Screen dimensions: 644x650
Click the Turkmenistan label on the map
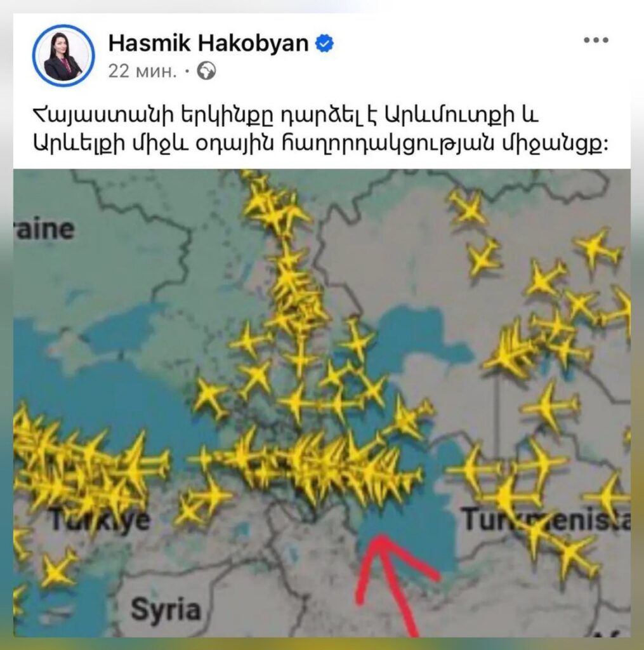coord(546,519)
